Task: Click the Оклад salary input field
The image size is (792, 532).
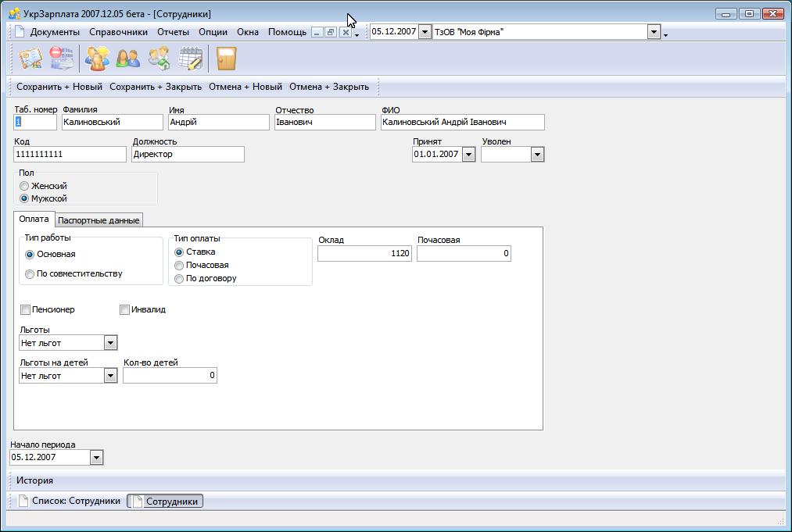Action: pos(364,253)
